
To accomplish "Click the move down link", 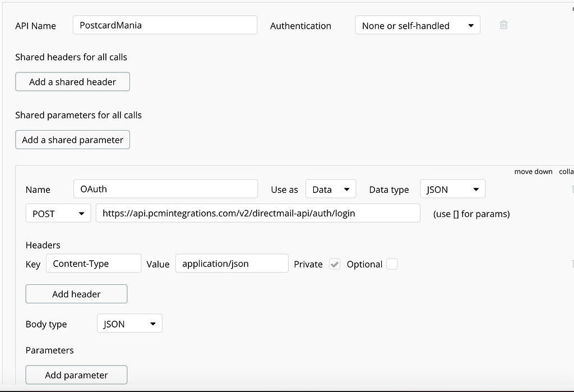I will (x=533, y=172).
